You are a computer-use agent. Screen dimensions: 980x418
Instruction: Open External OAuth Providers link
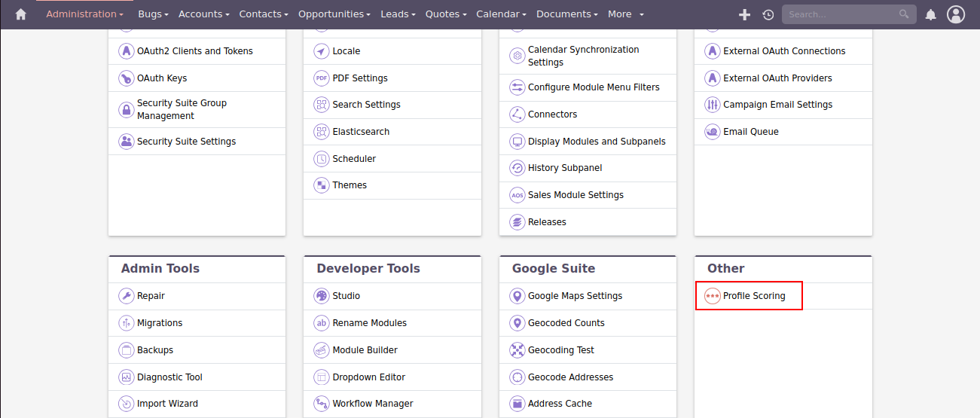(x=777, y=78)
